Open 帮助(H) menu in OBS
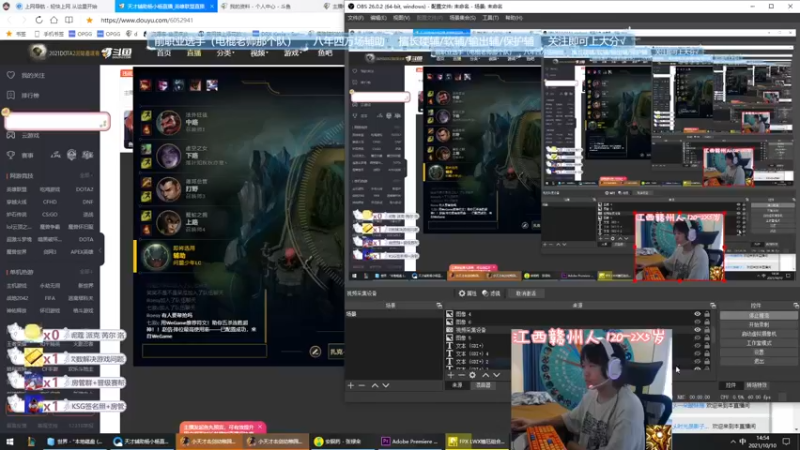 point(514,18)
